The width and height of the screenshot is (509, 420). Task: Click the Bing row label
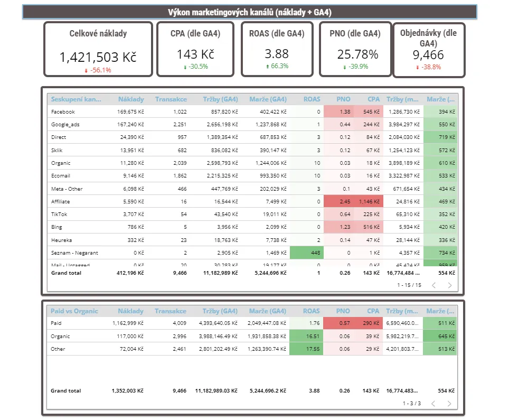pyautogui.click(x=56, y=227)
